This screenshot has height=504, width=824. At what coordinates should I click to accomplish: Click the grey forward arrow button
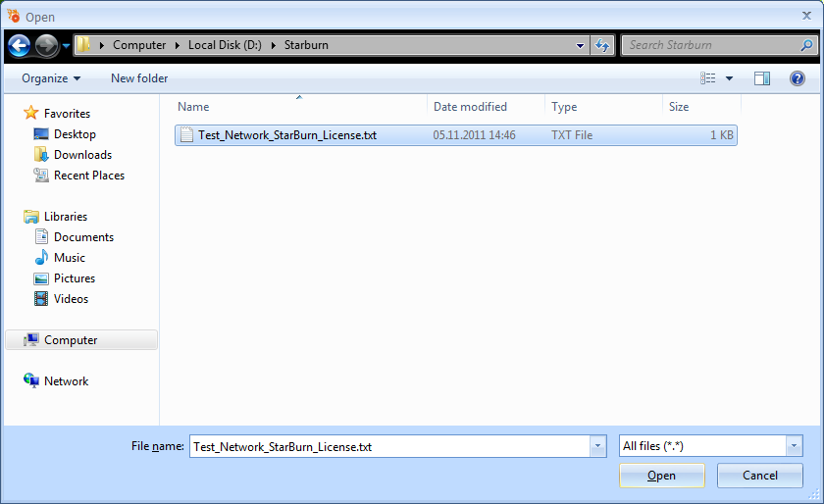click(46, 46)
